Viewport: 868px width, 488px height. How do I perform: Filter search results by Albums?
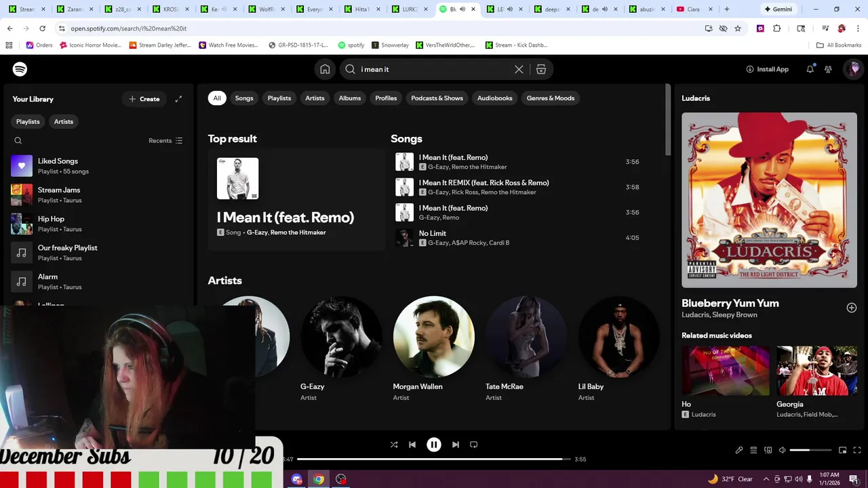pyautogui.click(x=350, y=98)
